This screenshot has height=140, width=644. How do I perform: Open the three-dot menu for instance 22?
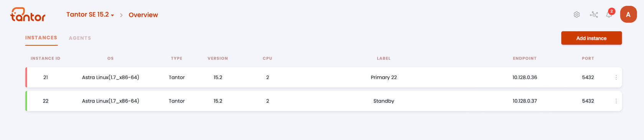tap(616, 101)
